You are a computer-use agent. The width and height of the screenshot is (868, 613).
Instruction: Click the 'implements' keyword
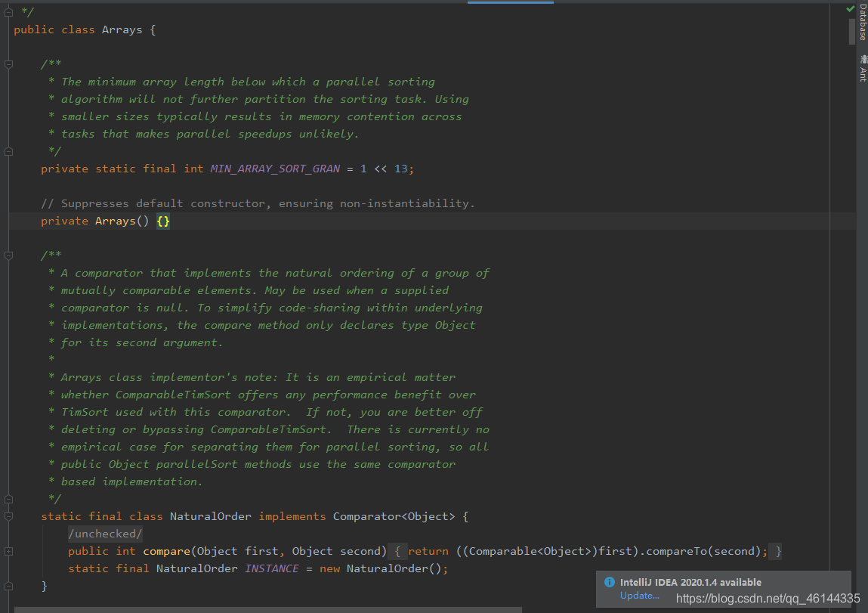coord(292,516)
